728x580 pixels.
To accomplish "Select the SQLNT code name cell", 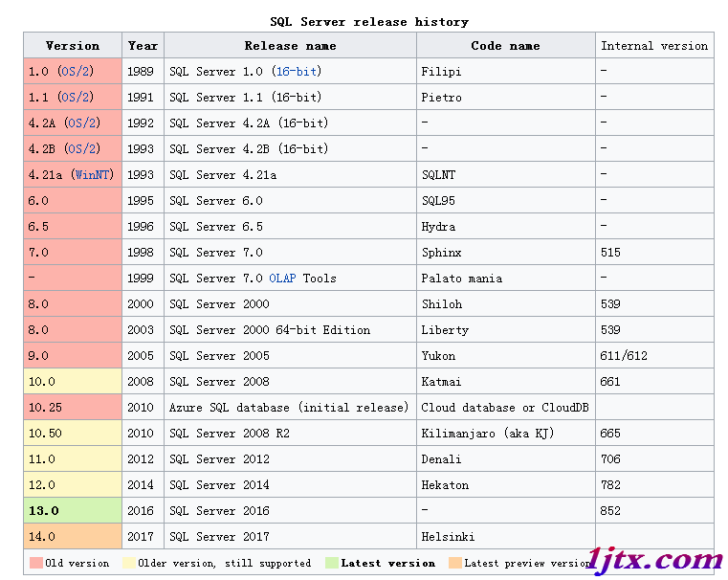I will pos(506,174).
